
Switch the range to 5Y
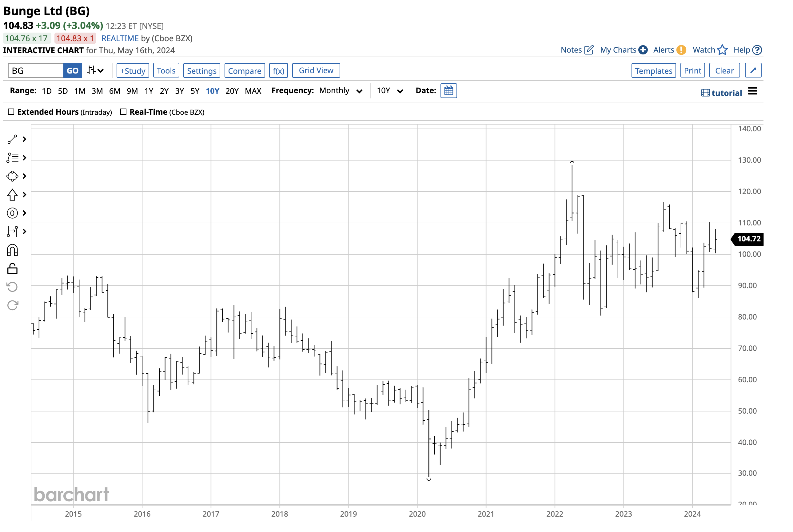point(195,91)
